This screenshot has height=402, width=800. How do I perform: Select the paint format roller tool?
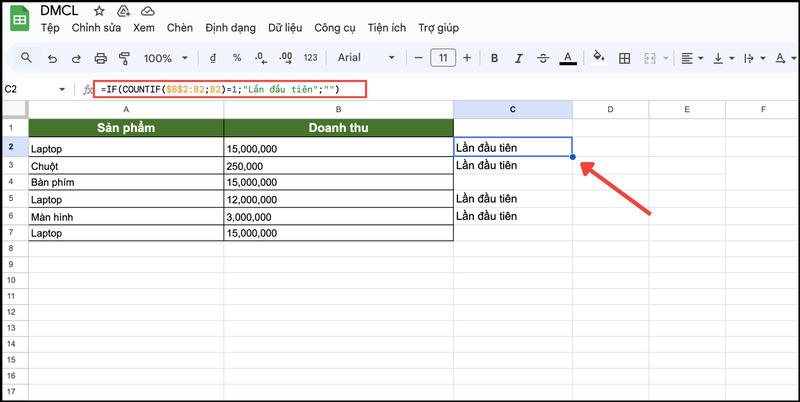[x=124, y=58]
